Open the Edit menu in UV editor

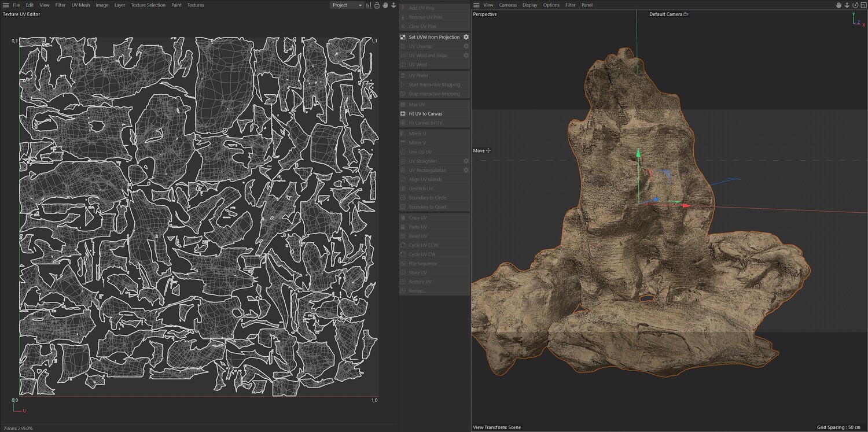click(30, 5)
